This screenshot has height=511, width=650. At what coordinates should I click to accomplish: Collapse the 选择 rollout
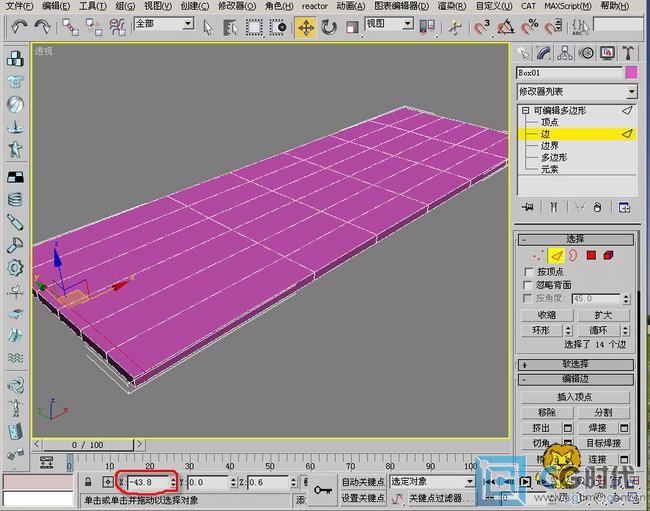(575, 239)
